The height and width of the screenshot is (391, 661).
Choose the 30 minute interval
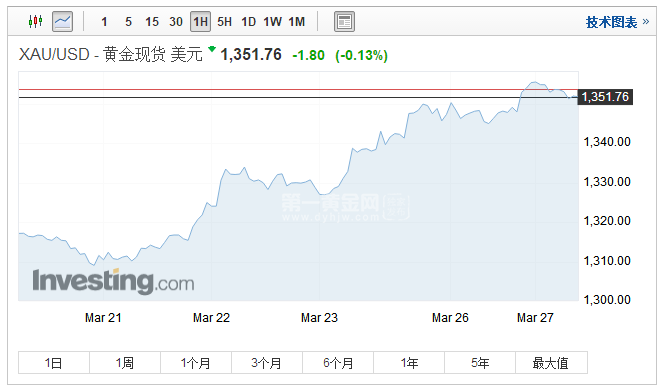[176, 21]
